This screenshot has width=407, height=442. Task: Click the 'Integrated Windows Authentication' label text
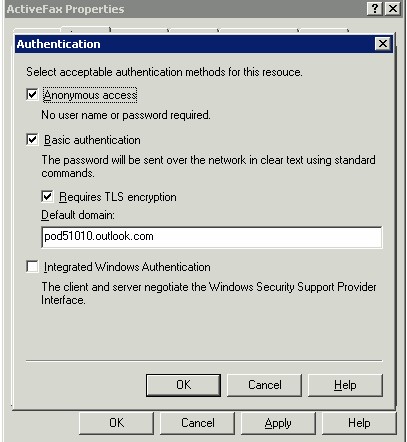(x=127, y=267)
